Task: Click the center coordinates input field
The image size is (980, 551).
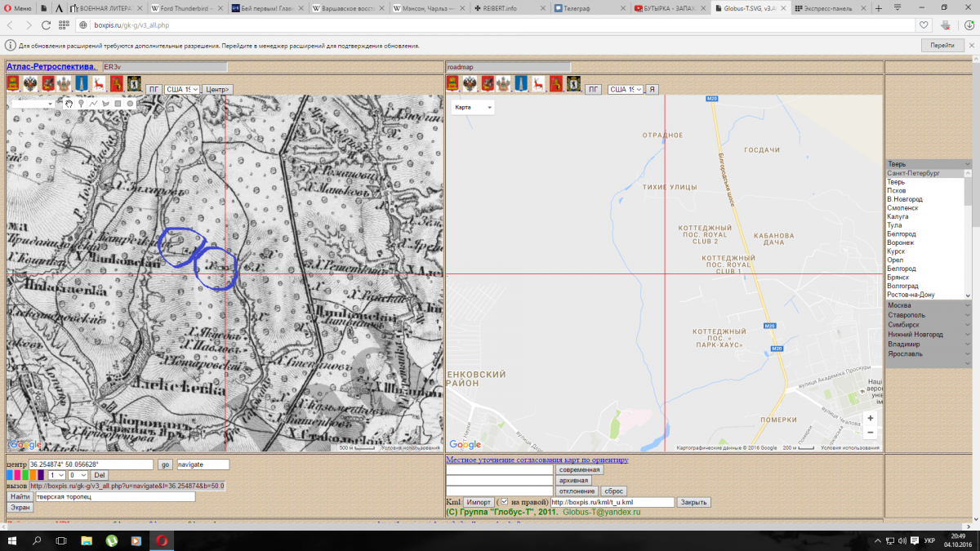Action: (x=91, y=464)
